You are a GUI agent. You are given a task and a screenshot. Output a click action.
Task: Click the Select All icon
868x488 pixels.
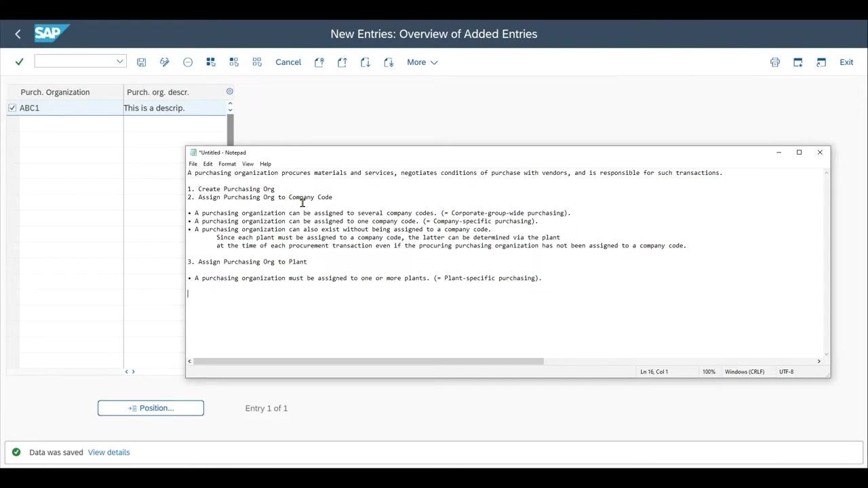tap(211, 62)
